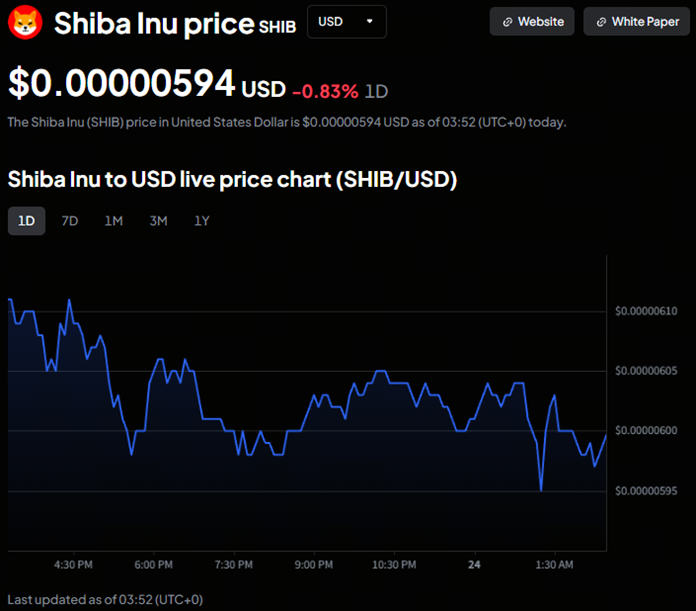
Task: Click the $0.00000594 headline price
Action: [122, 84]
